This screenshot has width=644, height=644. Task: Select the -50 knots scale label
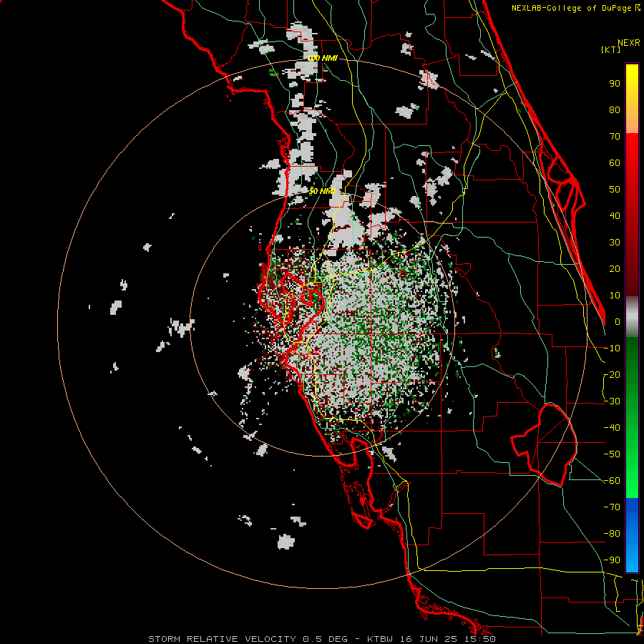[612, 454]
